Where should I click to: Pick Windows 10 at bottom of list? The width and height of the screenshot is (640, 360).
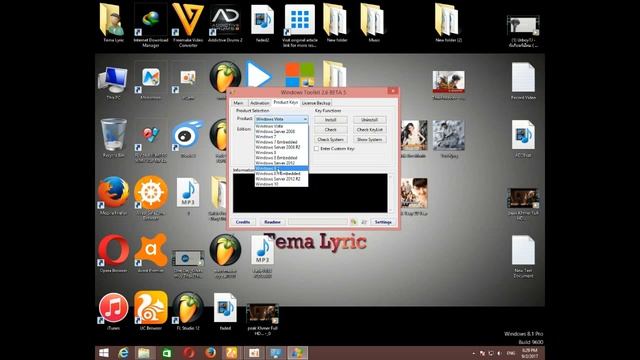coord(267,184)
